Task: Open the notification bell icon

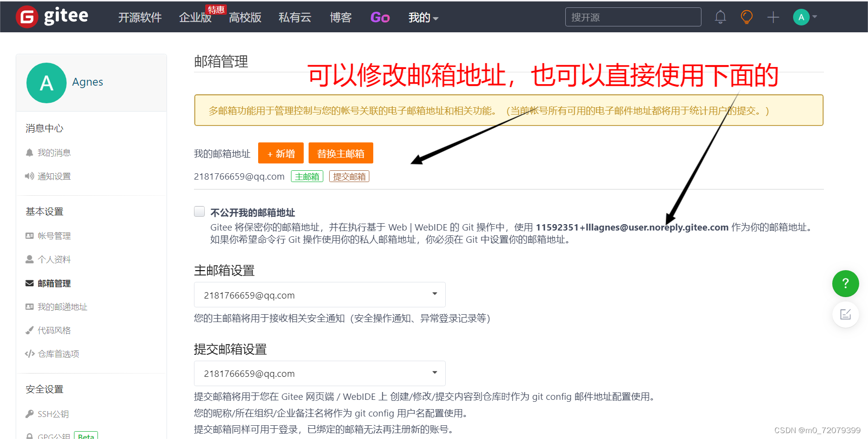Action: click(x=720, y=17)
